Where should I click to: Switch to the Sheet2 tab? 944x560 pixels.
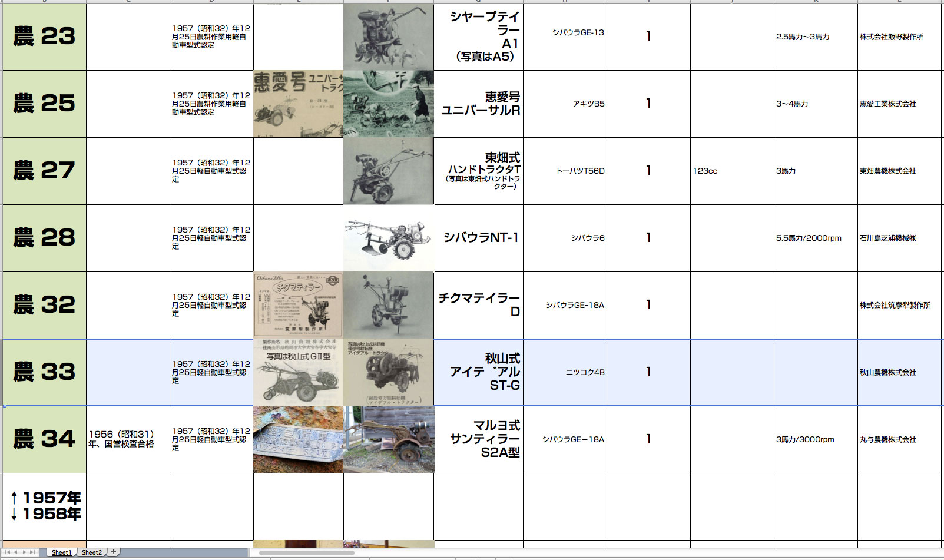tap(91, 552)
